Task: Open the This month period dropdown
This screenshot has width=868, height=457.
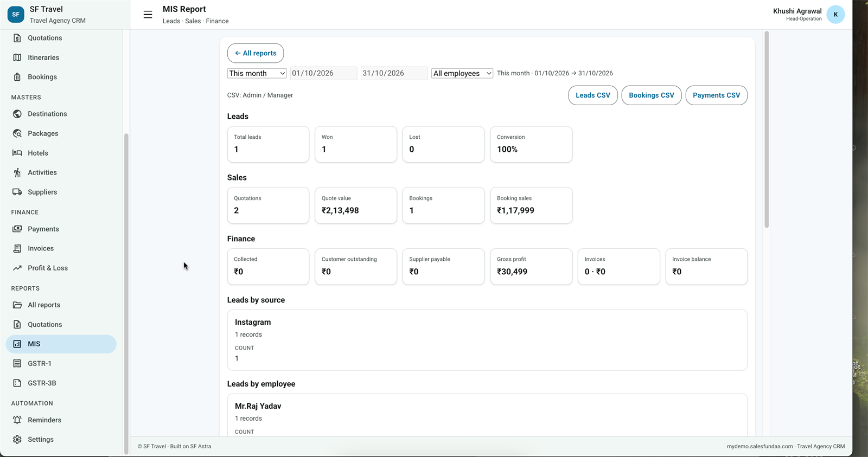Action: click(257, 73)
